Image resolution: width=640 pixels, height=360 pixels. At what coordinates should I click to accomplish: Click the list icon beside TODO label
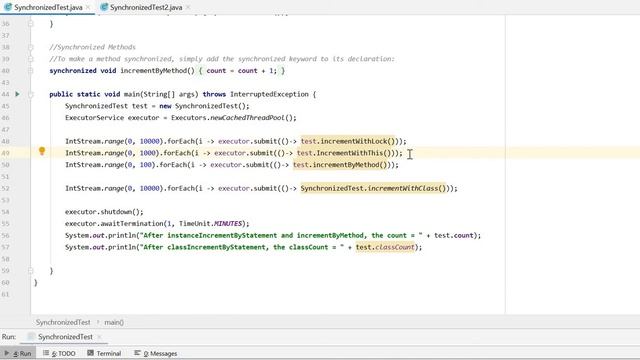[x=46, y=353]
